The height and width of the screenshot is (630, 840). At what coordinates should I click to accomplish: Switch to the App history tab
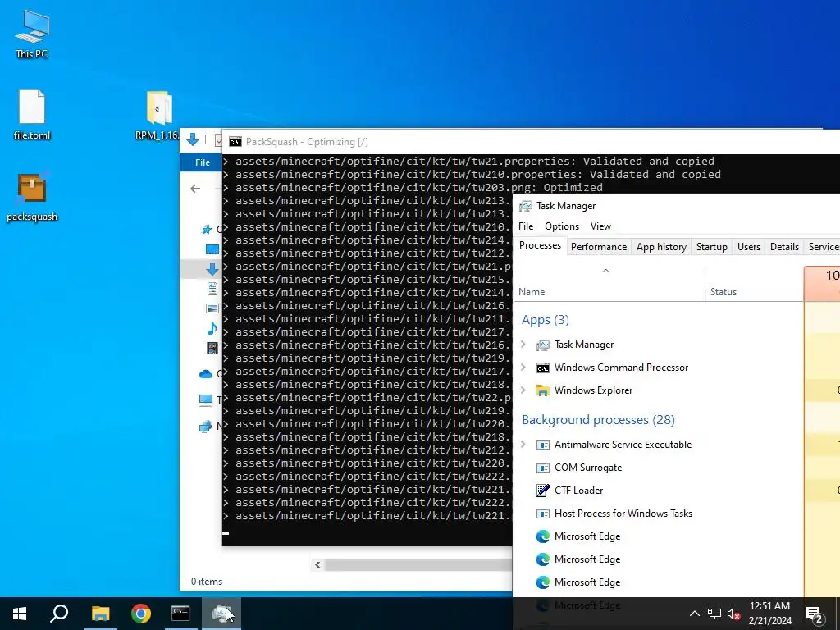coord(661,247)
